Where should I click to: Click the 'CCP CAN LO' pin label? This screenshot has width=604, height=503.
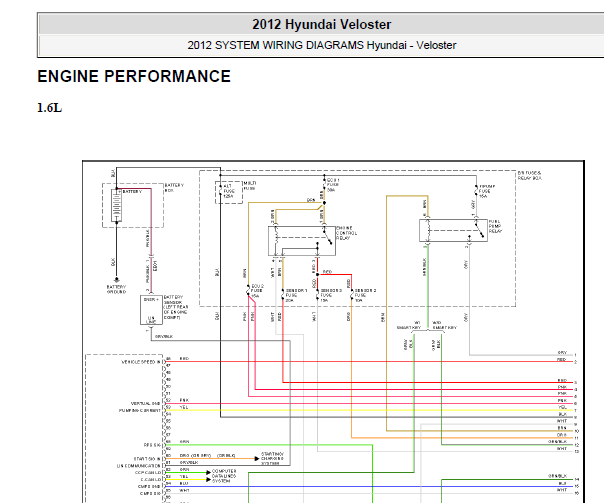tap(148, 473)
